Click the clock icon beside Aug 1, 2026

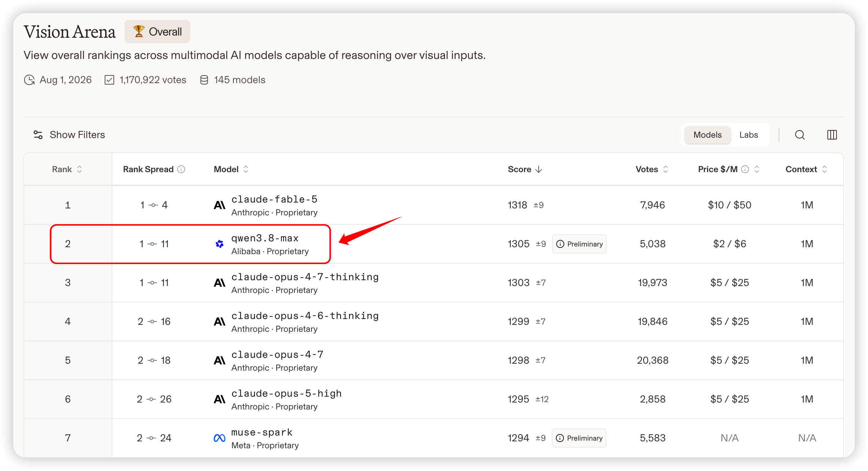tap(29, 80)
